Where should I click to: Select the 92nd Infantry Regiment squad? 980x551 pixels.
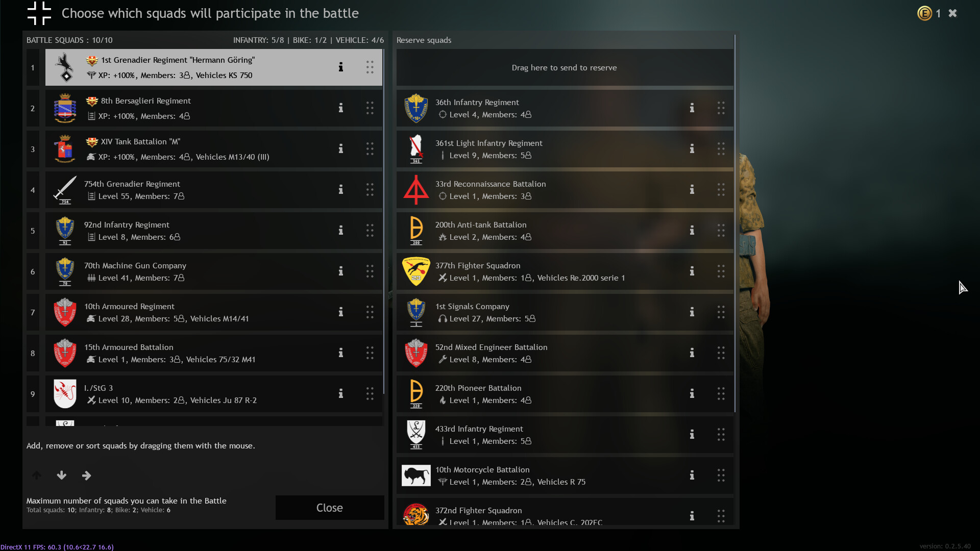[214, 231]
